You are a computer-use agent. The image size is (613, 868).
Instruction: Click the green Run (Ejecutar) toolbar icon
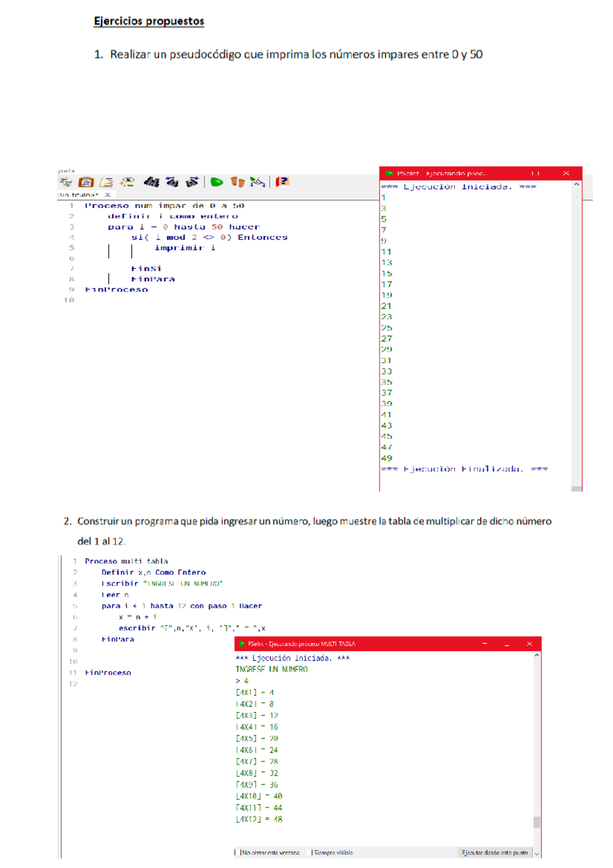(217, 182)
